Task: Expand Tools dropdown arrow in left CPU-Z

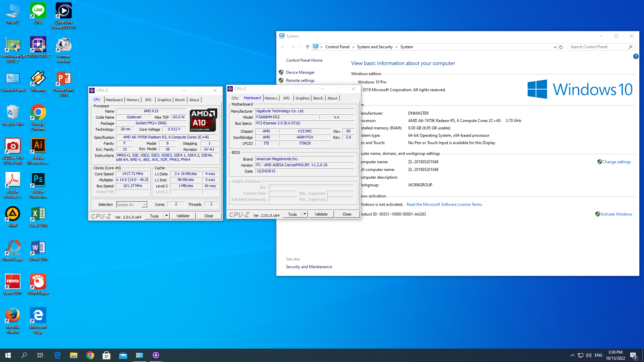Action: pyautogui.click(x=166, y=216)
